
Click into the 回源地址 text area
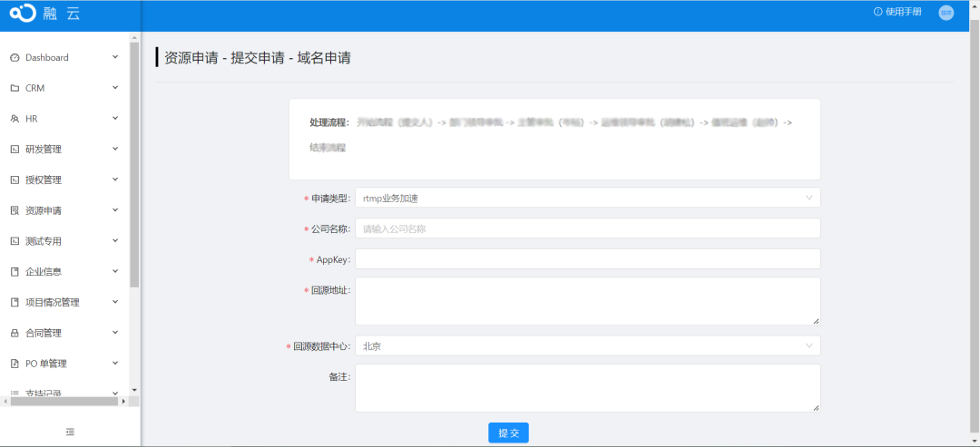pyautogui.click(x=587, y=300)
